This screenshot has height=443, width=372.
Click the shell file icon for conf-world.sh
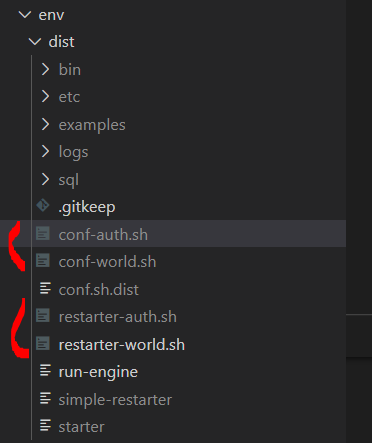click(43, 261)
